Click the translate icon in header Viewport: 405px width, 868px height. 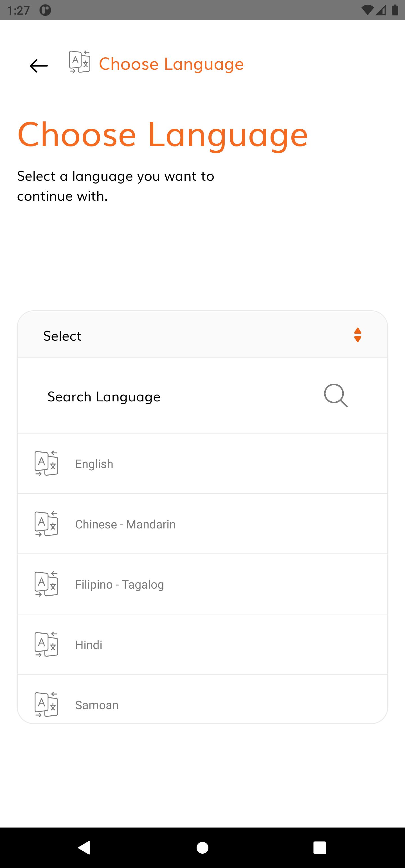[80, 62]
